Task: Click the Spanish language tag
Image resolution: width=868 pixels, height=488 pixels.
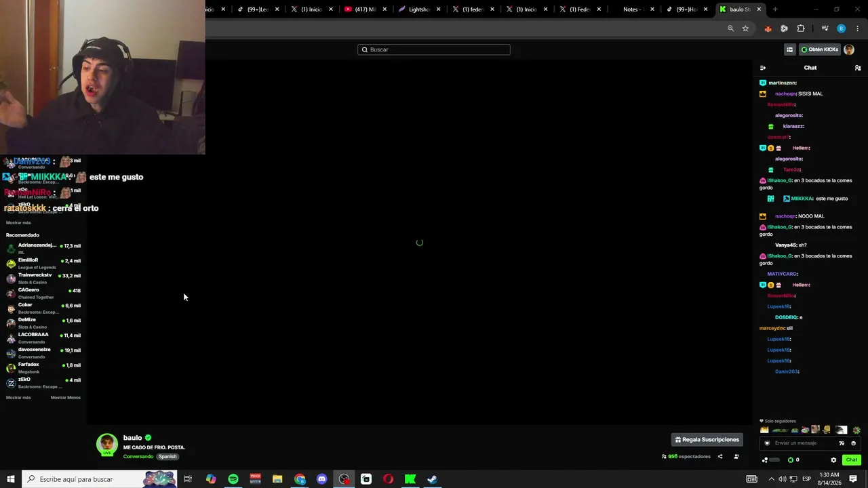Action: click(167, 457)
